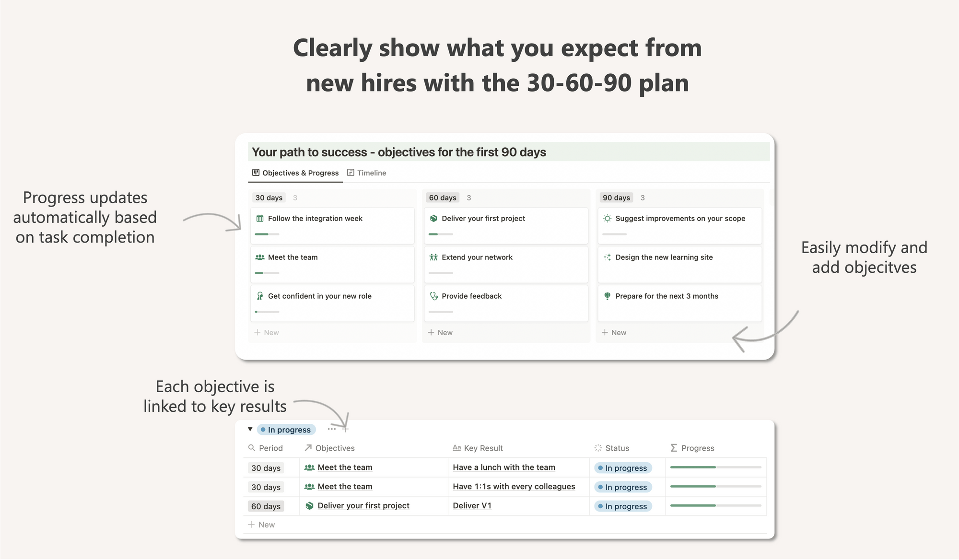Click the magnifying glass icon beside Period
Screen dimensions: 959x560
click(252, 448)
